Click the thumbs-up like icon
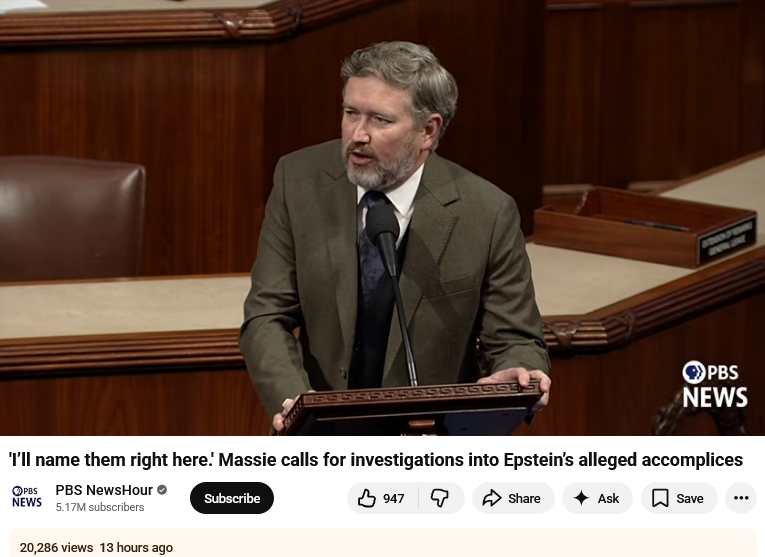This screenshot has height=557, width=765. (367, 498)
